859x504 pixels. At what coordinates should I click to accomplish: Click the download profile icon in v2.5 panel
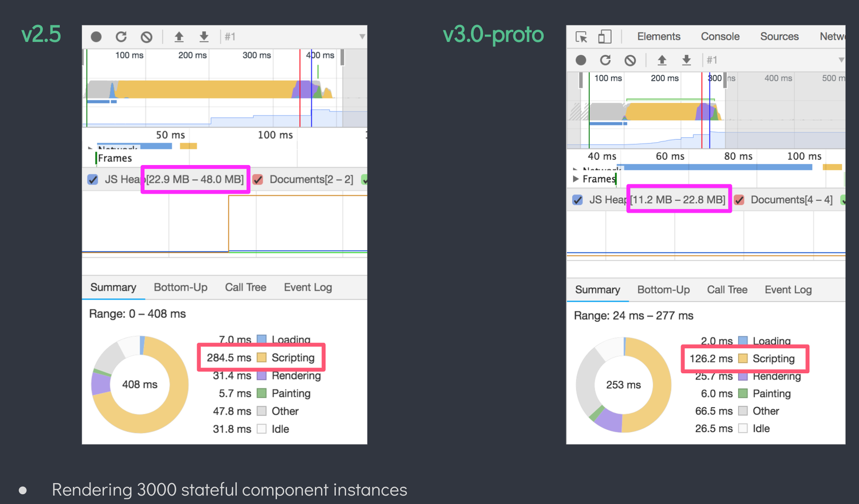pos(204,36)
